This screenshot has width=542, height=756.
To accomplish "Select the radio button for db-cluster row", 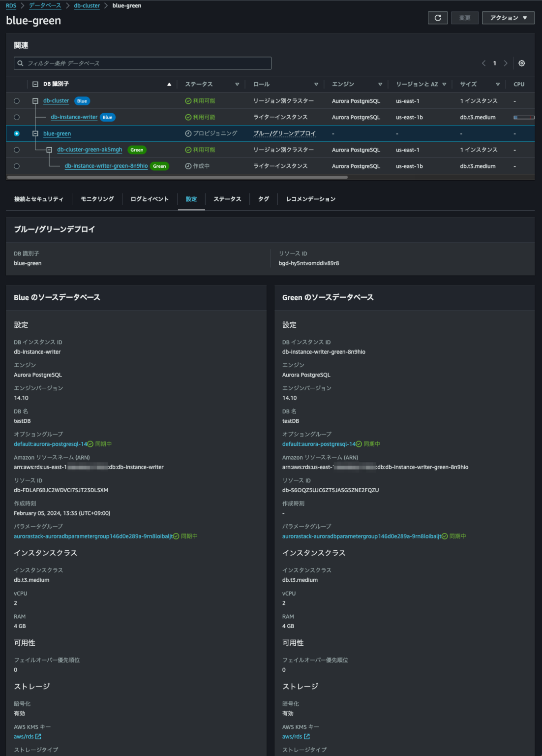I will [x=17, y=101].
